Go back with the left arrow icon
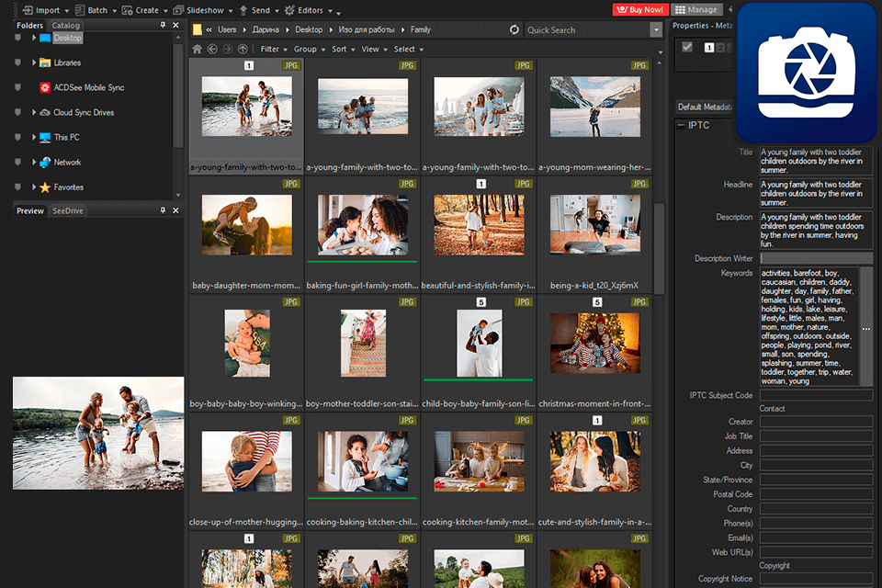Screen dimensions: 882x588 click(212, 49)
